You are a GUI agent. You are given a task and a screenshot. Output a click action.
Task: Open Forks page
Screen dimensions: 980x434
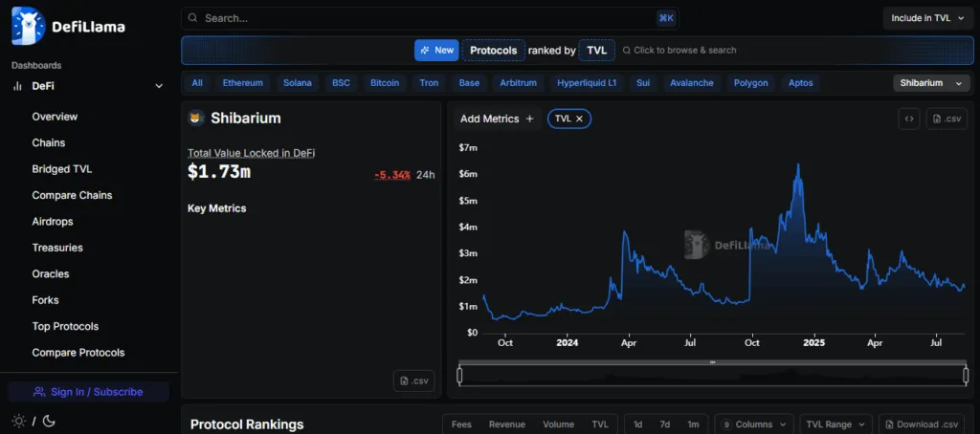click(x=45, y=300)
